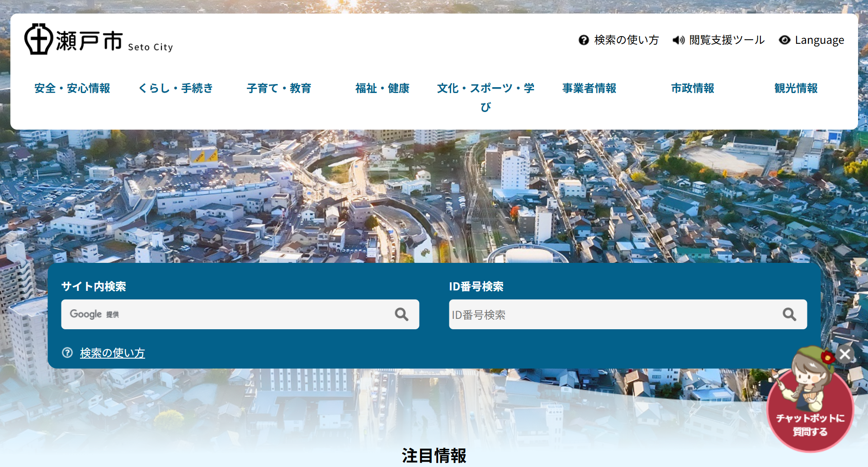
Task: Open the 文化・スポーツ・学び menu
Action: click(486, 97)
